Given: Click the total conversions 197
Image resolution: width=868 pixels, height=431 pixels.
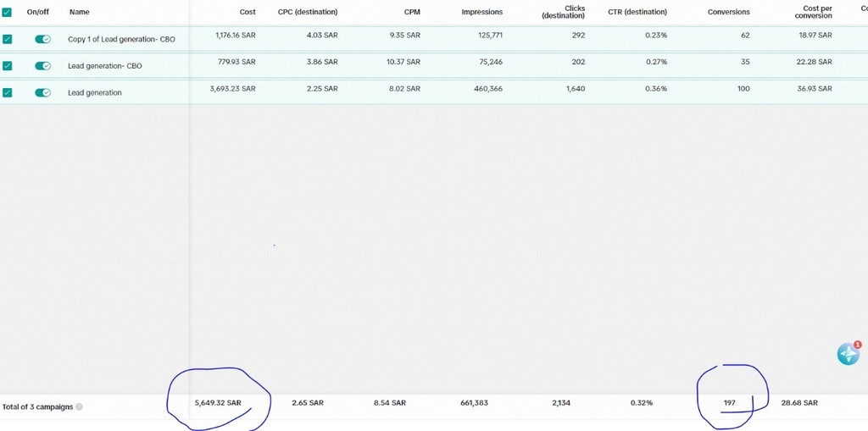Looking at the screenshot, I should click(730, 403).
